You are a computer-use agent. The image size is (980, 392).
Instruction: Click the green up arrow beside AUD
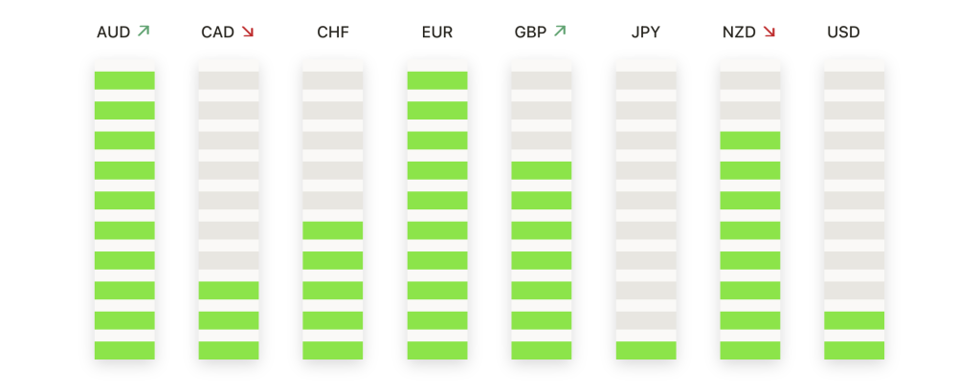click(x=144, y=32)
